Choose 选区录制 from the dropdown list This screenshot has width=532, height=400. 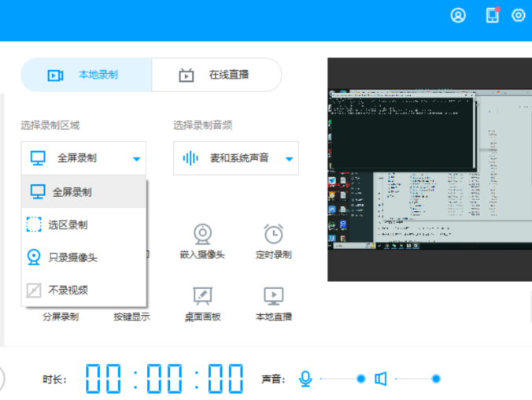(83, 224)
